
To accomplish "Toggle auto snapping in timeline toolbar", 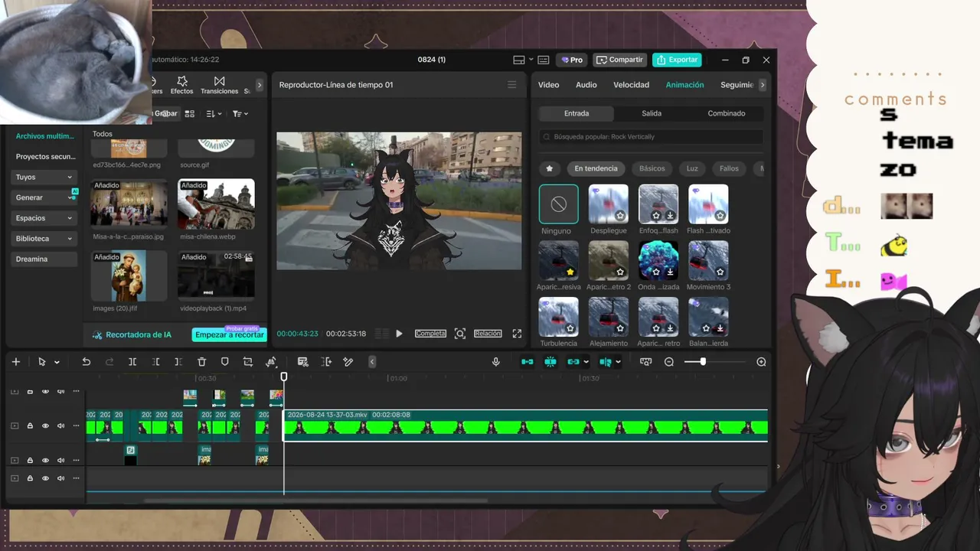I will point(550,362).
